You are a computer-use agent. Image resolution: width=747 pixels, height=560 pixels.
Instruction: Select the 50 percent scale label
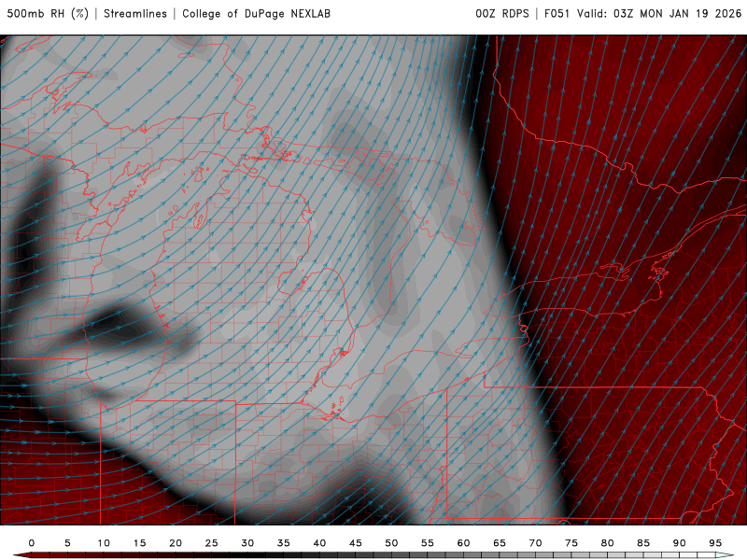(x=391, y=543)
